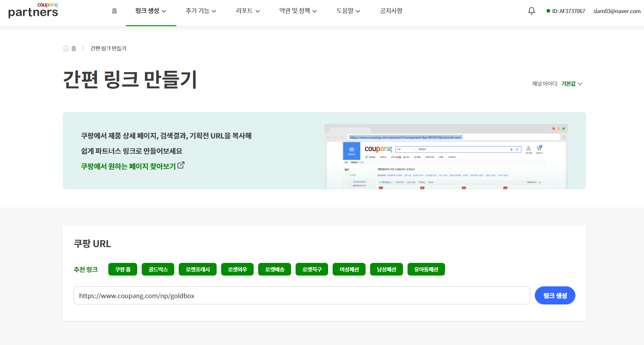
Task: Click the slam03@naver.com account
Action: tap(616, 11)
